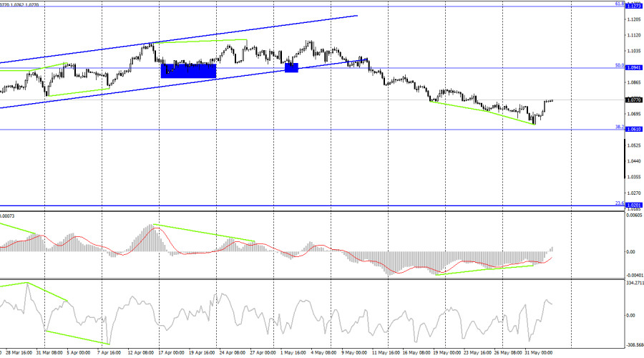Select the large blue rectangle on the chart

188,69
